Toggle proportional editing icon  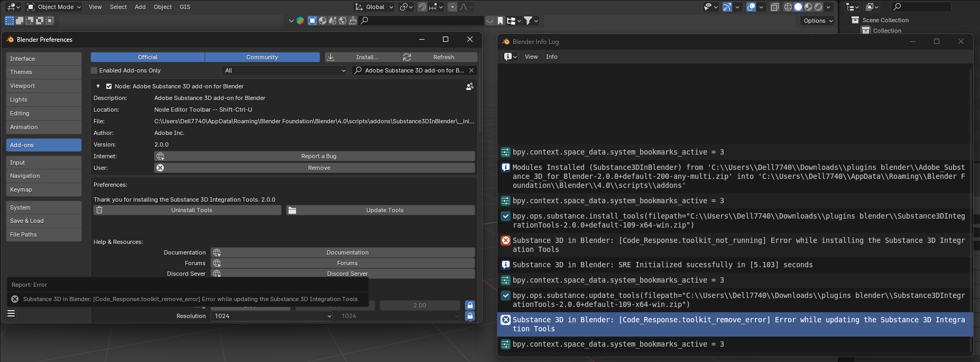(x=452, y=7)
